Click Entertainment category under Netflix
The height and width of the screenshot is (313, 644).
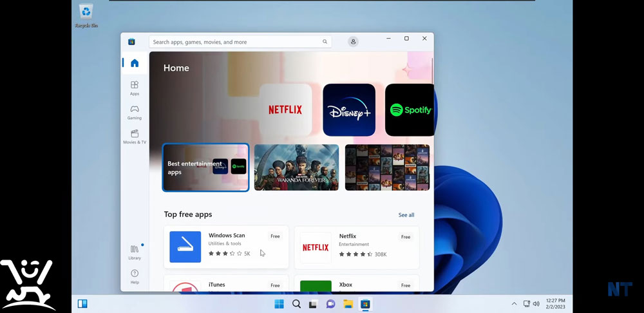(354, 244)
